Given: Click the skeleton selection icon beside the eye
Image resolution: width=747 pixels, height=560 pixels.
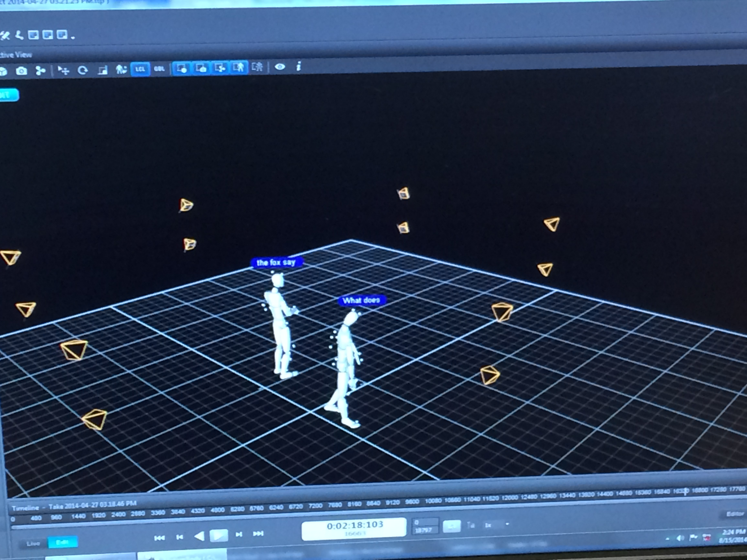Looking at the screenshot, I should click(257, 67).
